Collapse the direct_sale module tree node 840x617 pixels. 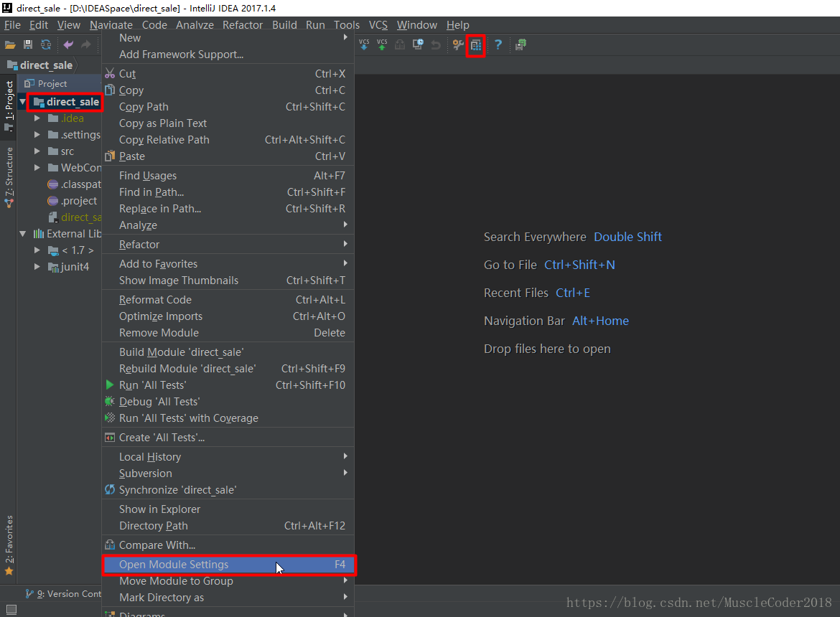tap(22, 102)
